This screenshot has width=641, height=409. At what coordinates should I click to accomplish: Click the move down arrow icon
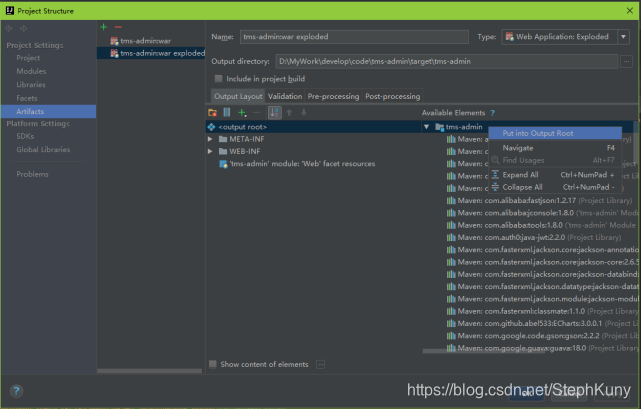[x=304, y=112]
